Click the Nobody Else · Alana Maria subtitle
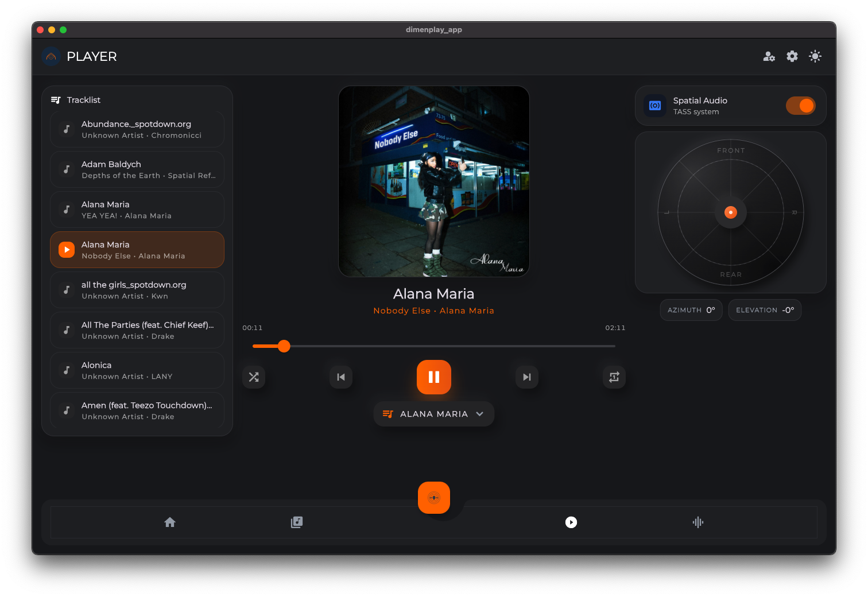Viewport: 868px width, 597px height. (x=434, y=311)
